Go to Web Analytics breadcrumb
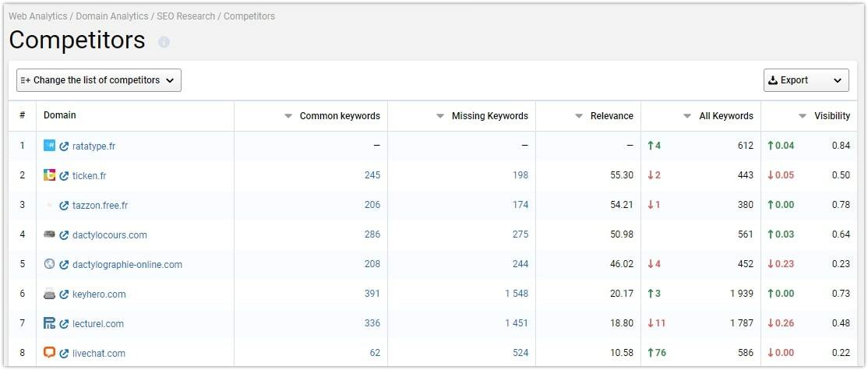The width and height of the screenshot is (868, 370). click(x=37, y=16)
